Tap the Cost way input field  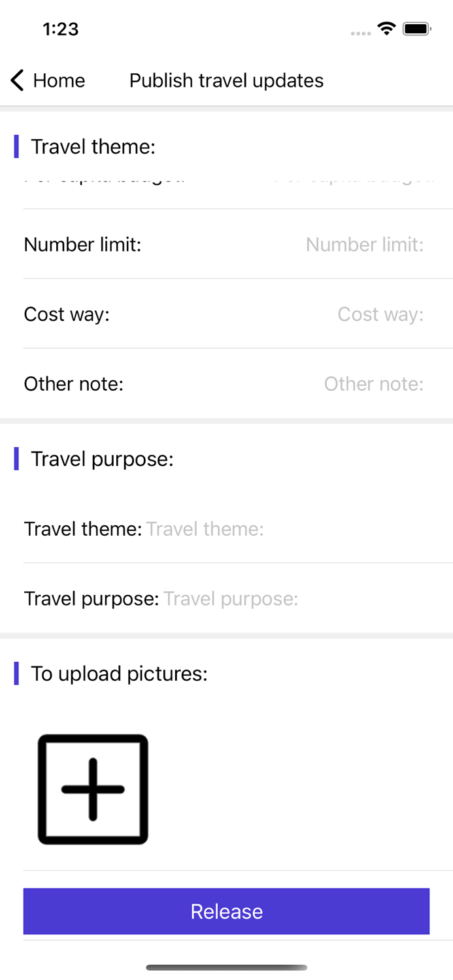380,314
